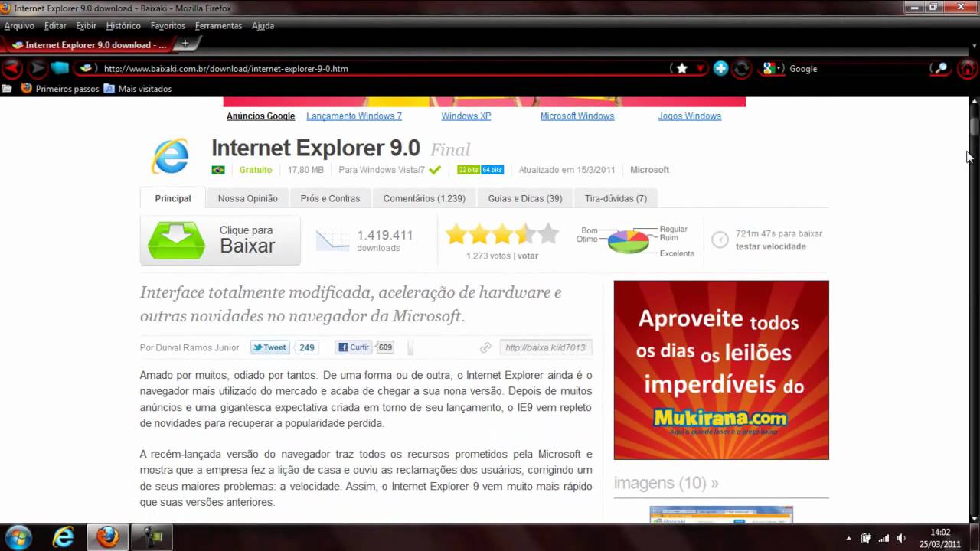Click the download time clock icon
Viewport: 980px width, 551px height.
[720, 240]
